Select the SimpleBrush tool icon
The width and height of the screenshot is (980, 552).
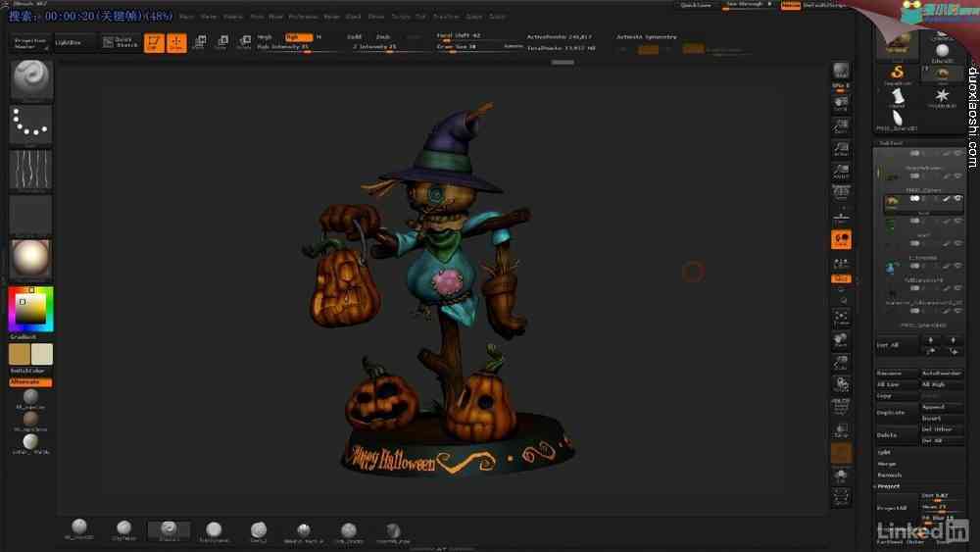(x=898, y=74)
